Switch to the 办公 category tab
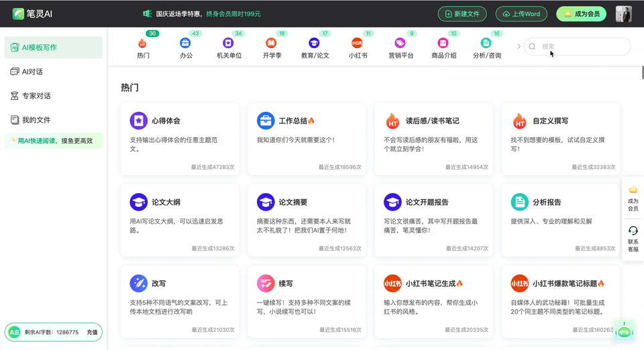The image size is (644, 350). coord(186,47)
